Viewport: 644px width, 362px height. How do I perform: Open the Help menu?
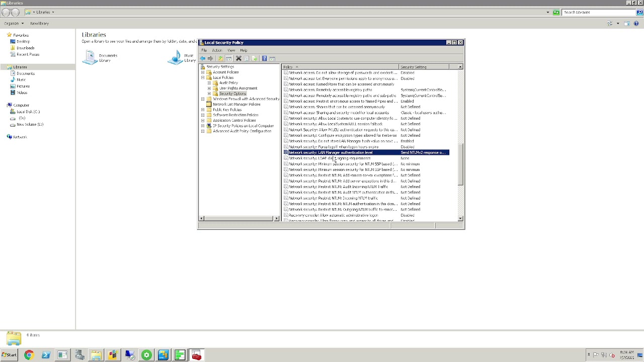point(244,50)
